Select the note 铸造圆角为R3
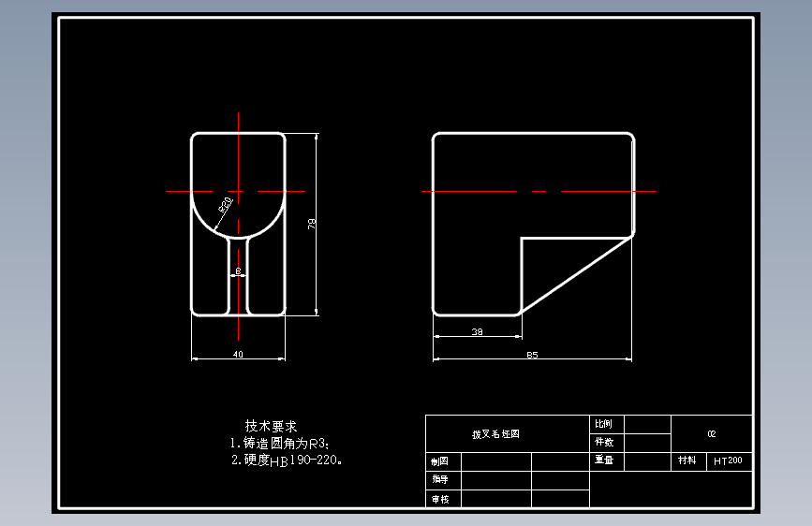Viewport: 812px width, 526px height. coord(280,443)
